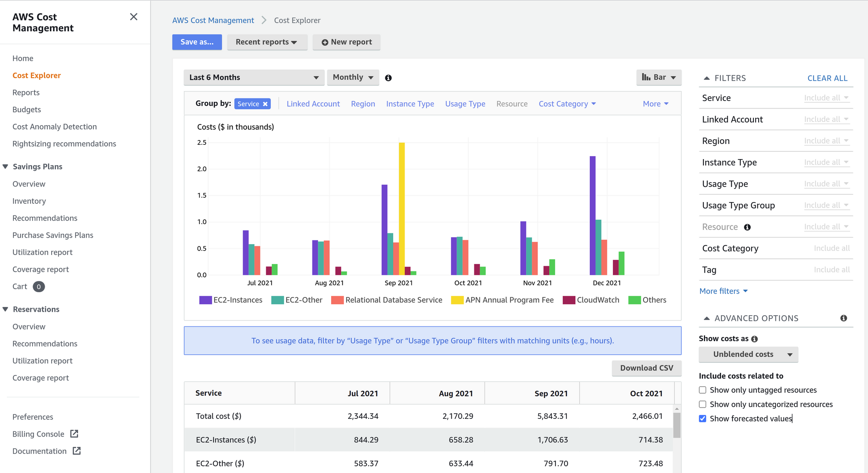
Task: Click CLEAR ALL filters link
Action: [x=827, y=78]
